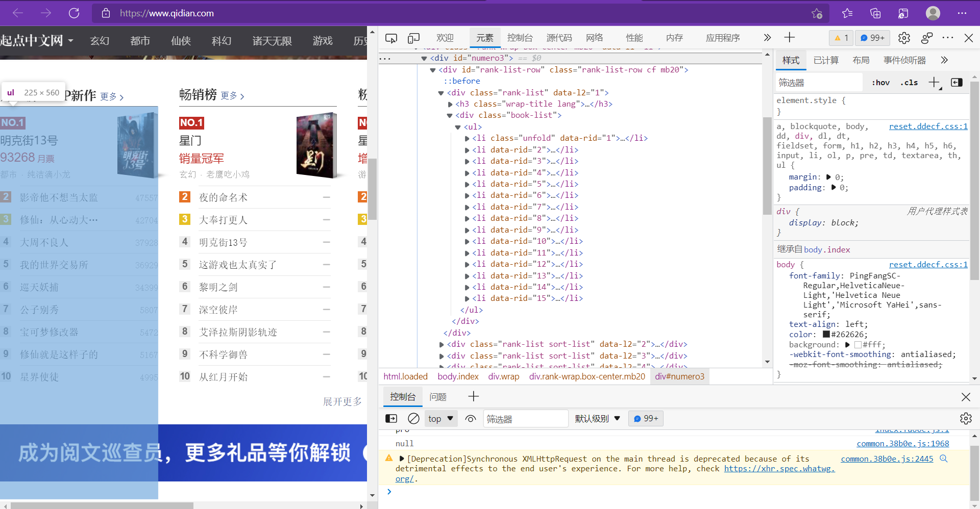Click the user profile avatar
Screen dimensions: 980x509
point(933,13)
